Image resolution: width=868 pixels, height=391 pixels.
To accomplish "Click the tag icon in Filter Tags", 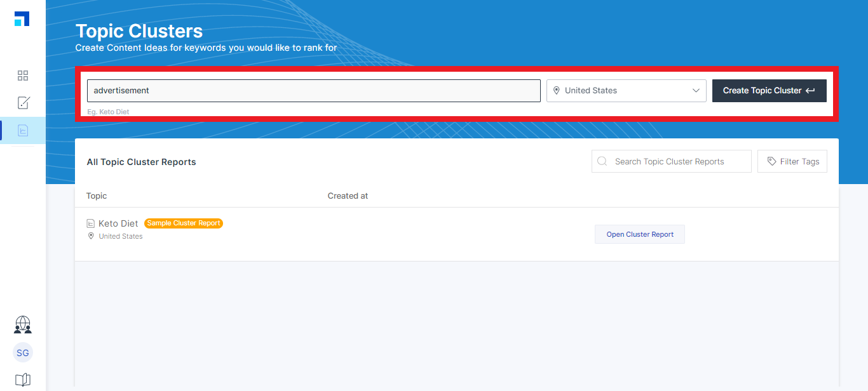I will click(771, 161).
